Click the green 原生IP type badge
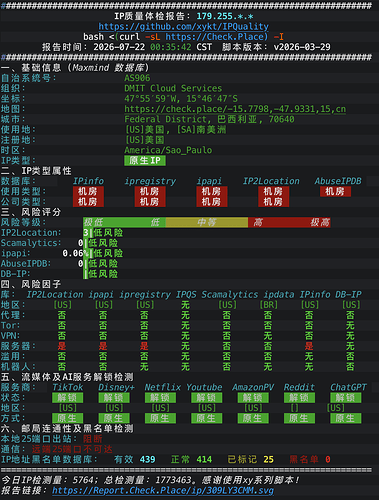The image size is (379, 500). (145, 161)
